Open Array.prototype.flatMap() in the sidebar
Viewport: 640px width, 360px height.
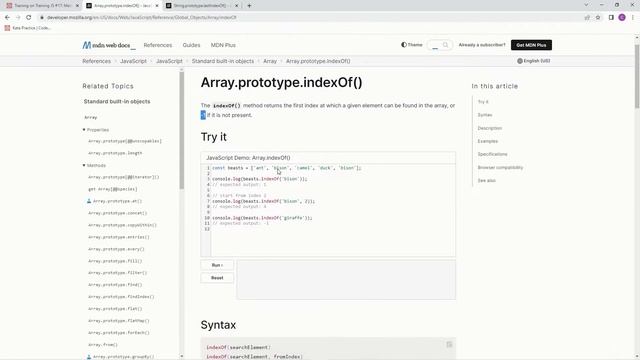pos(119,321)
